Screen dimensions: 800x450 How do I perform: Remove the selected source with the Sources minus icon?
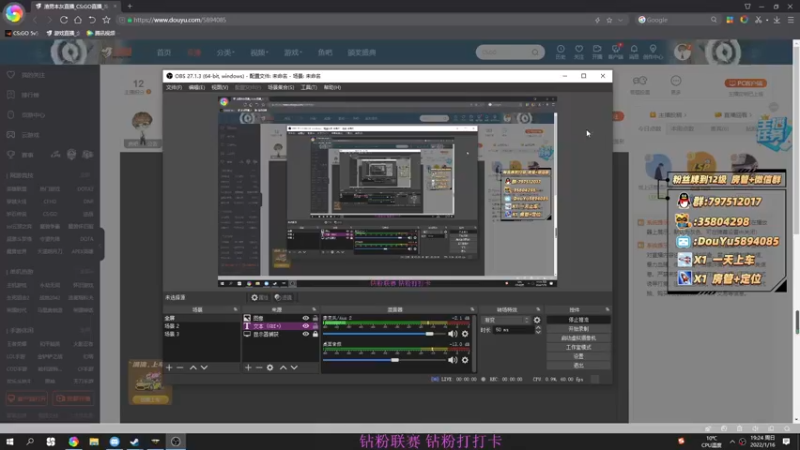point(259,367)
